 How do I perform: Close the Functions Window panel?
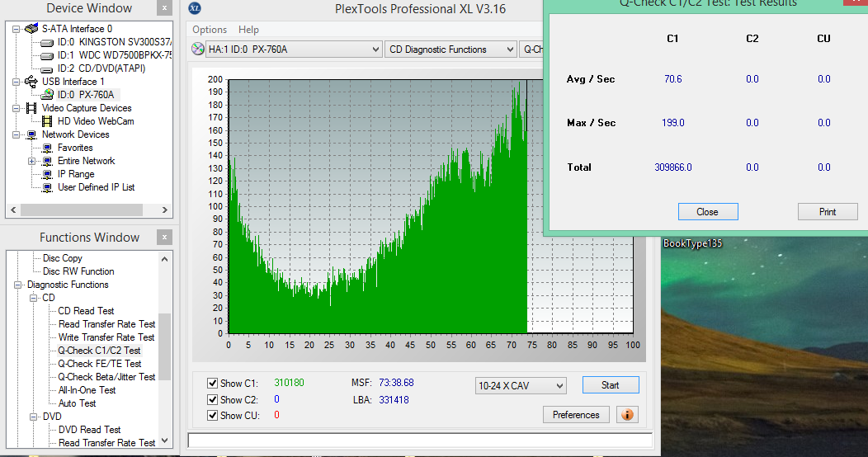[x=164, y=238]
